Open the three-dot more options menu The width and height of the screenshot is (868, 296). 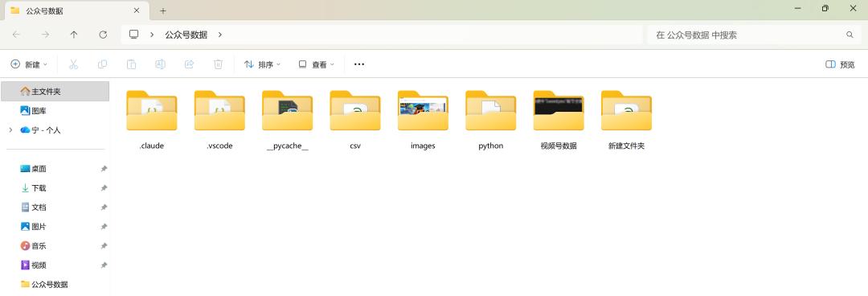click(x=359, y=64)
